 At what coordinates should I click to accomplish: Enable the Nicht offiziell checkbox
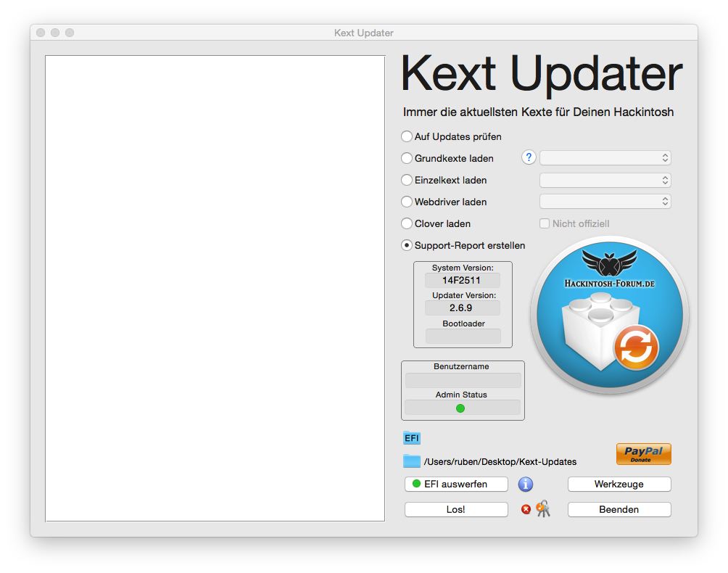(x=544, y=223)
